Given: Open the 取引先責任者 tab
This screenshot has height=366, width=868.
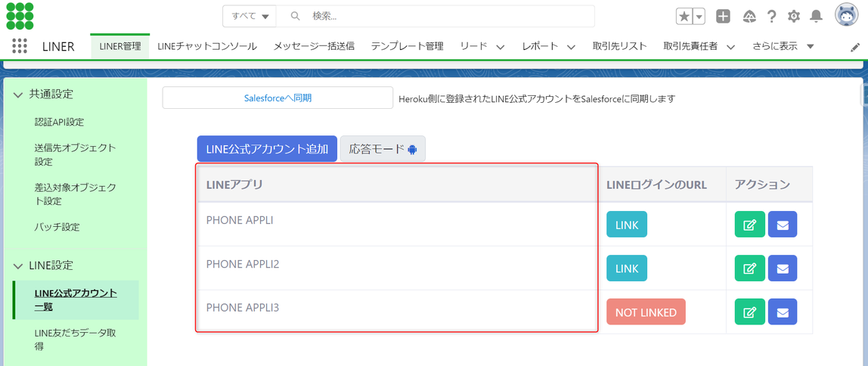Looking at the screenshot, I should (x=690, y=47).
